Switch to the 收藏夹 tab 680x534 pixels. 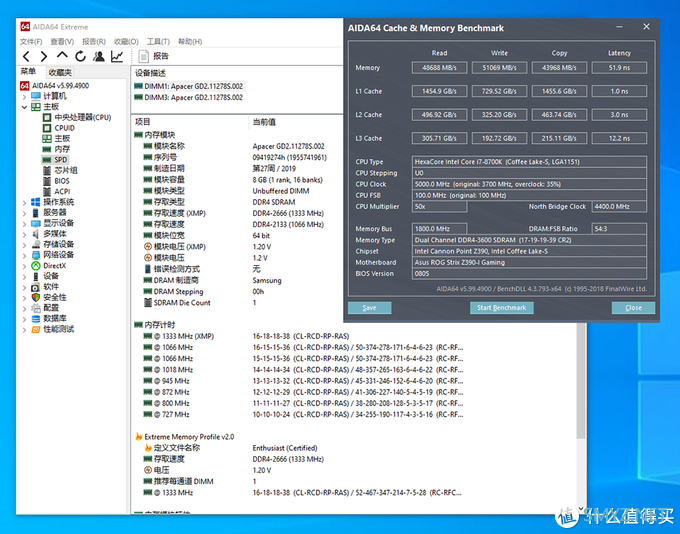coord(60,72)
